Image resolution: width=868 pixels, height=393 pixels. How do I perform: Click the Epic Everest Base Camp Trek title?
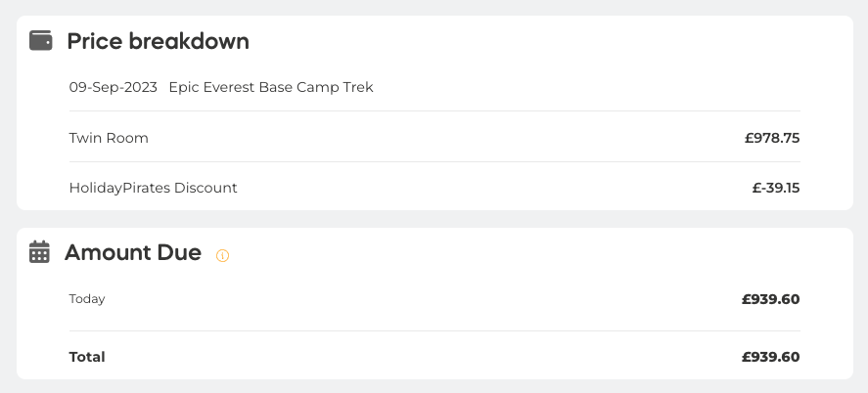(x=271, y=87)
